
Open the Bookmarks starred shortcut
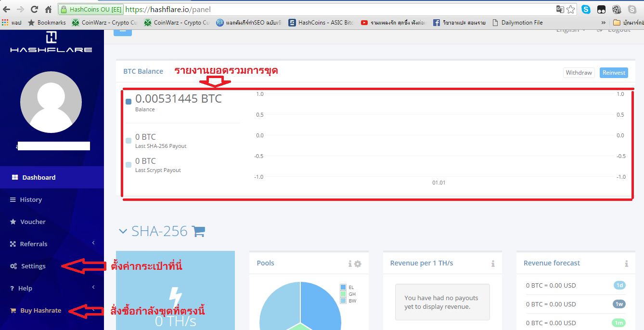[47, 22]
